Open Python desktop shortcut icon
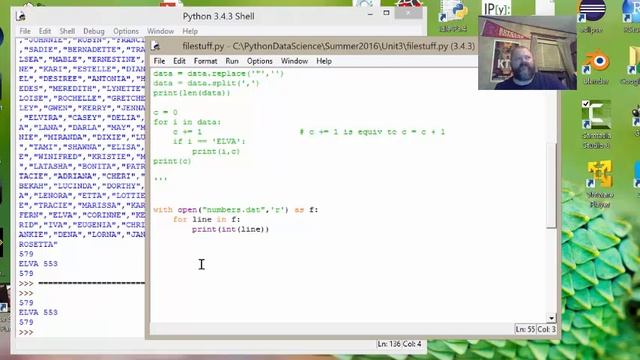 [x=453, y=16]
